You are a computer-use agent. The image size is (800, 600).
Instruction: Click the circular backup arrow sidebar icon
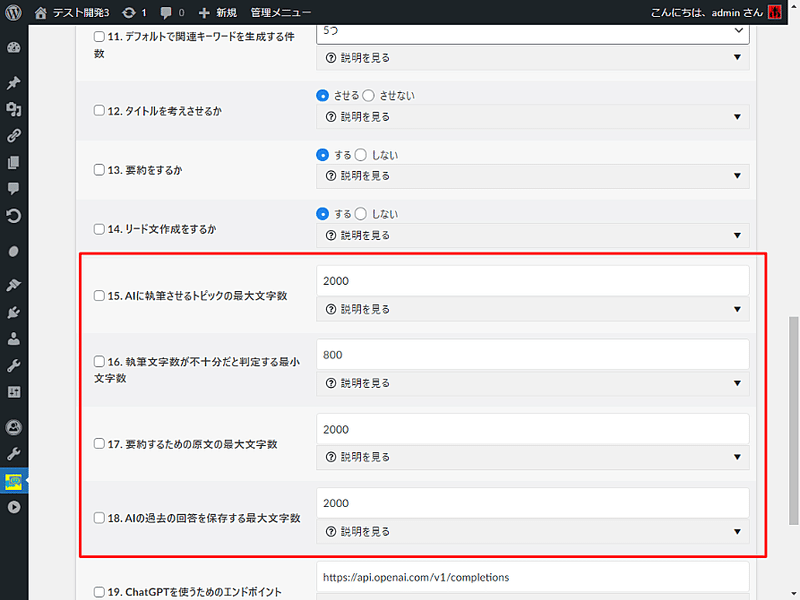coord(14,216)
